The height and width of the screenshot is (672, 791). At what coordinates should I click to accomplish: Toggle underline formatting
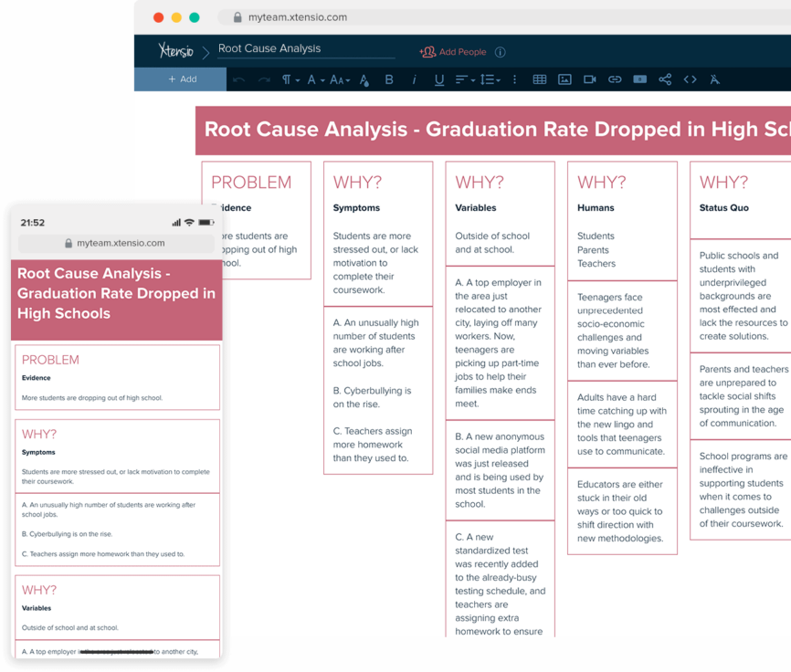tap(437, 79)
